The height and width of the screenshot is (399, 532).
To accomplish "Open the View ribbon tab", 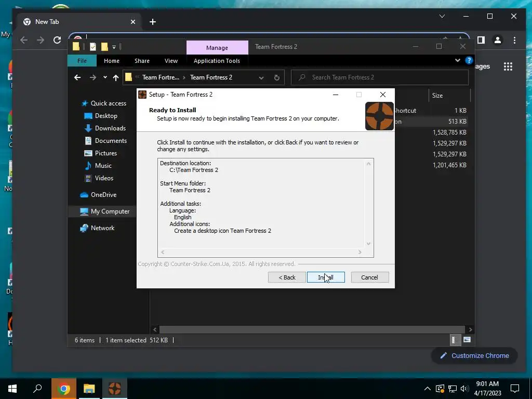I will tap(171, 61).
